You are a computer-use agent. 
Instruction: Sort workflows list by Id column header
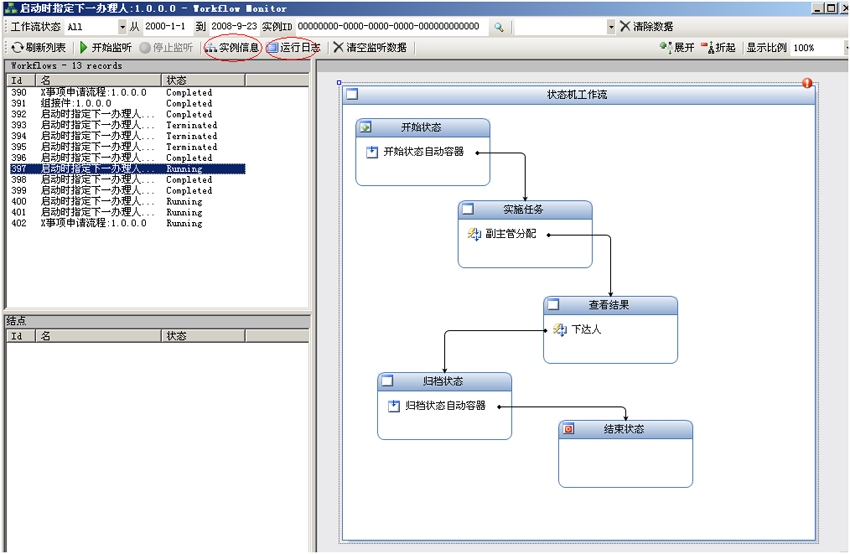coord(22,80)
